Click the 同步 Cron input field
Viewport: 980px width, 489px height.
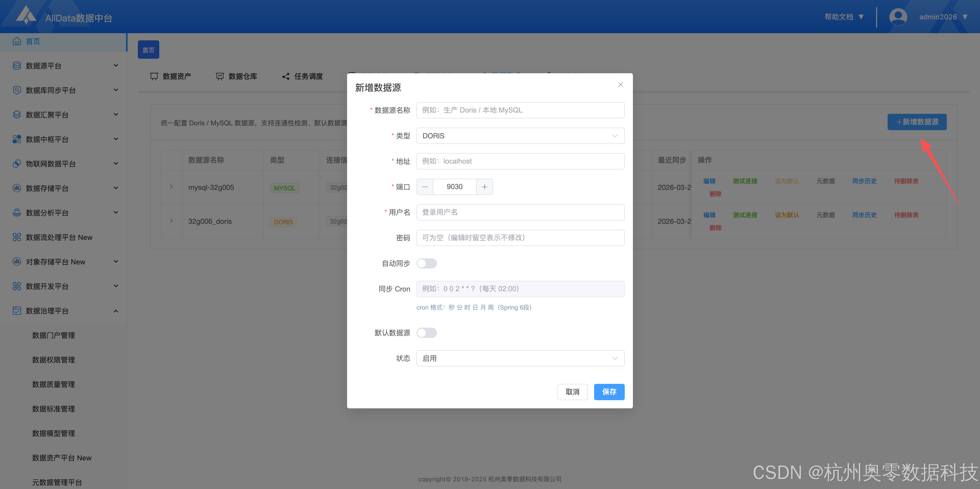click(520, 289)
